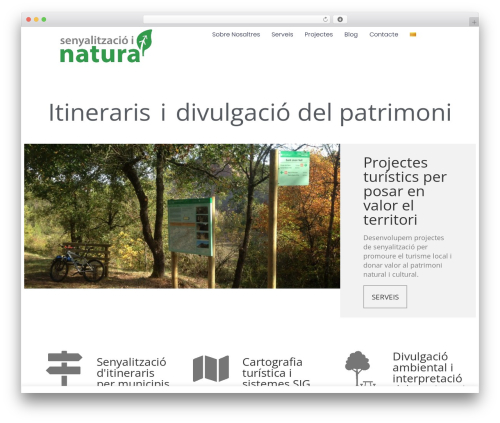500x423 pixels.
Task: Open Divulgació ambiental i interpretació heading
Action: coord(427,368)
